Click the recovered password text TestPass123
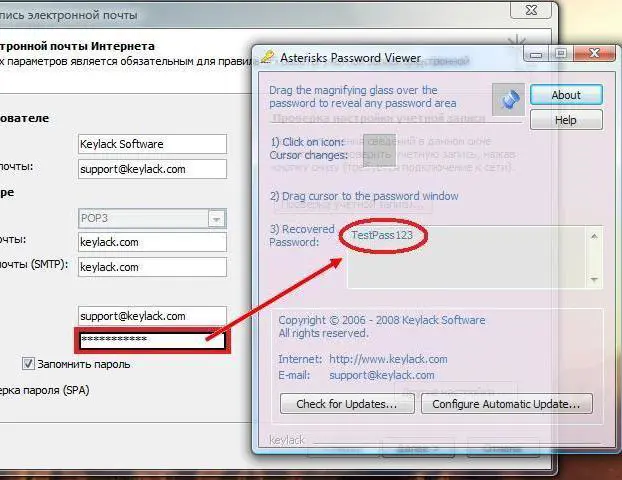This screenshot has height=480, width=622. (382, 235)
